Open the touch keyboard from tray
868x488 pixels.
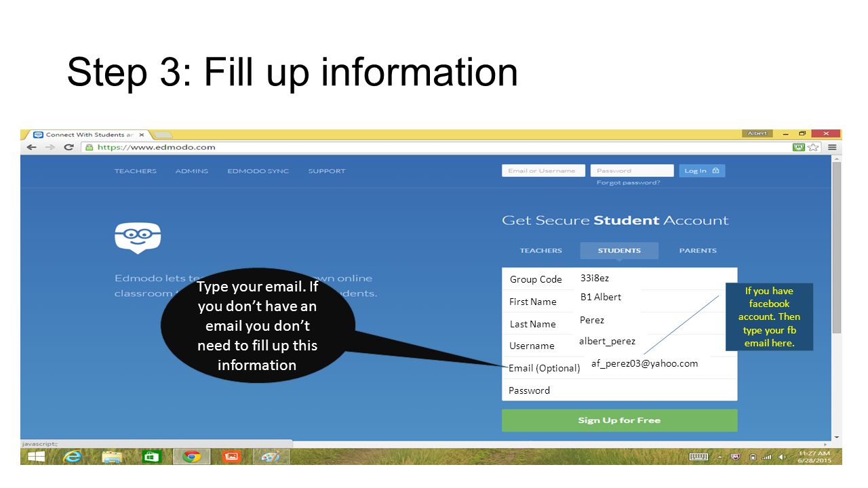point(698,457)
